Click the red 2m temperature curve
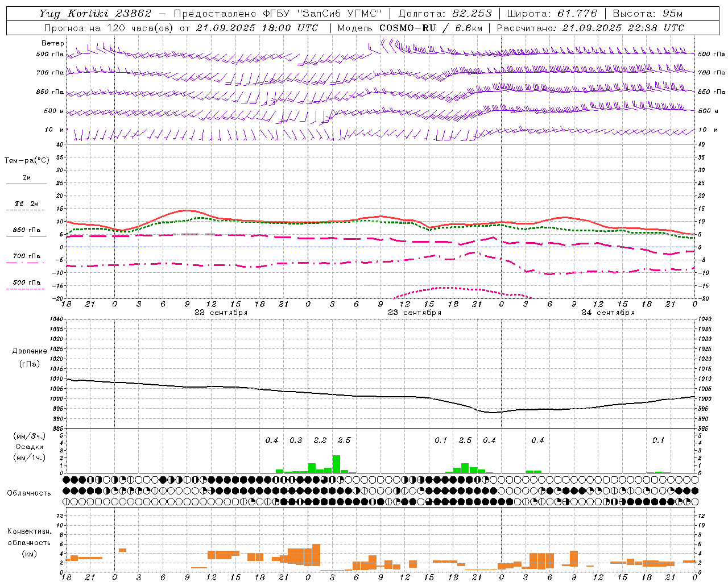The width and height of the screenshot is (728, 582). [381, 217]
